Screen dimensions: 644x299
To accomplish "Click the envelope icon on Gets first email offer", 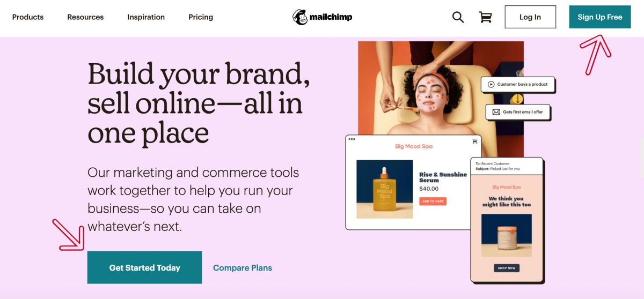I will point(495,112).
